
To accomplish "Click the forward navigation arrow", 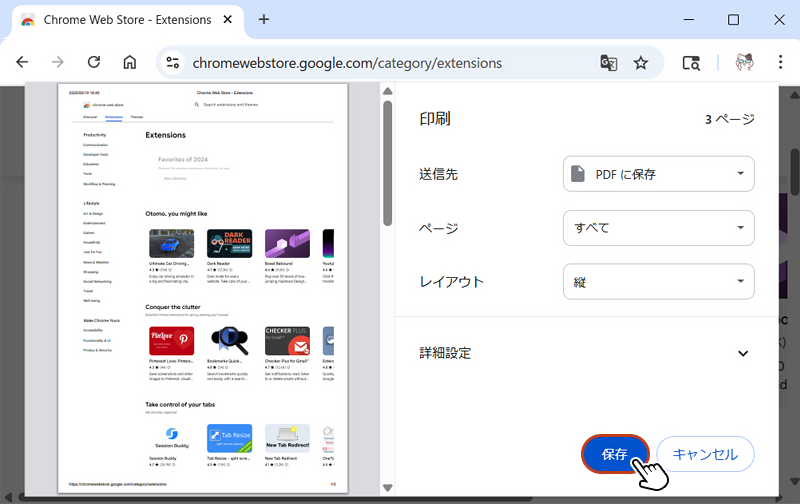I will [58, 62].
